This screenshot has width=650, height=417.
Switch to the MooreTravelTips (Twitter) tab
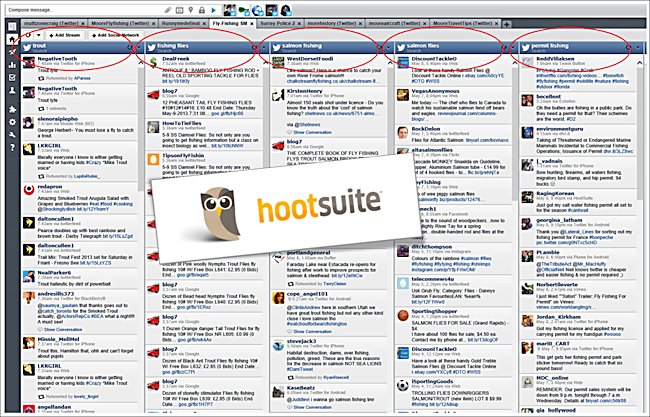point(463,24)
